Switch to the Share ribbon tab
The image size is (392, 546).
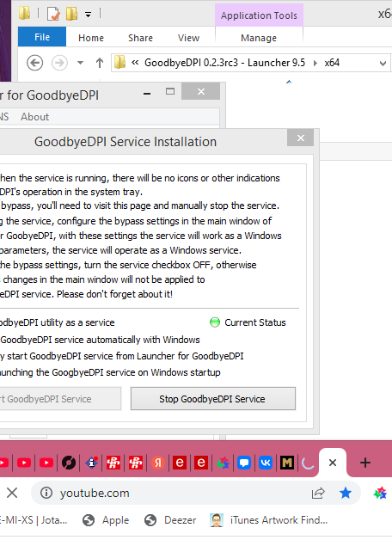click(x=140, y=38)
